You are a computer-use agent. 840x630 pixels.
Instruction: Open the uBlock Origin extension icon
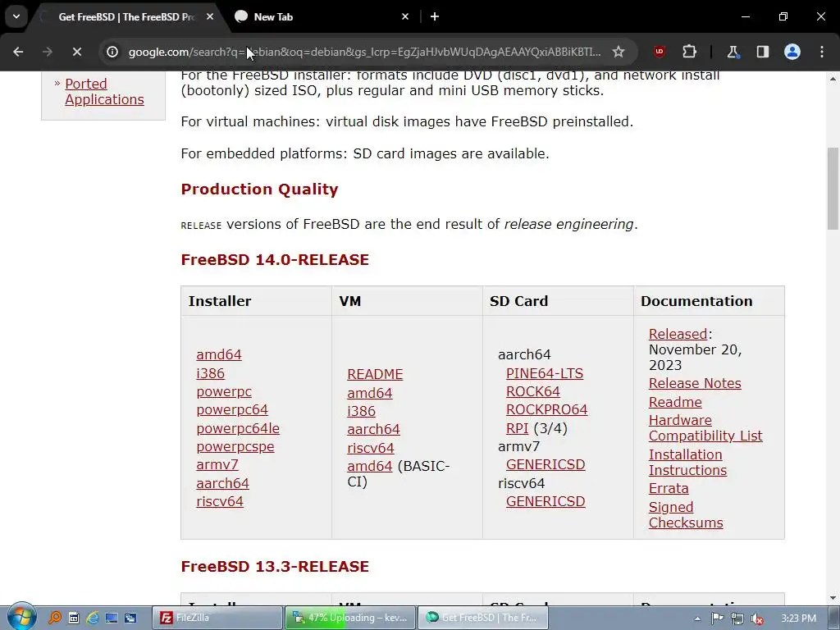click(x=660, y=52)
